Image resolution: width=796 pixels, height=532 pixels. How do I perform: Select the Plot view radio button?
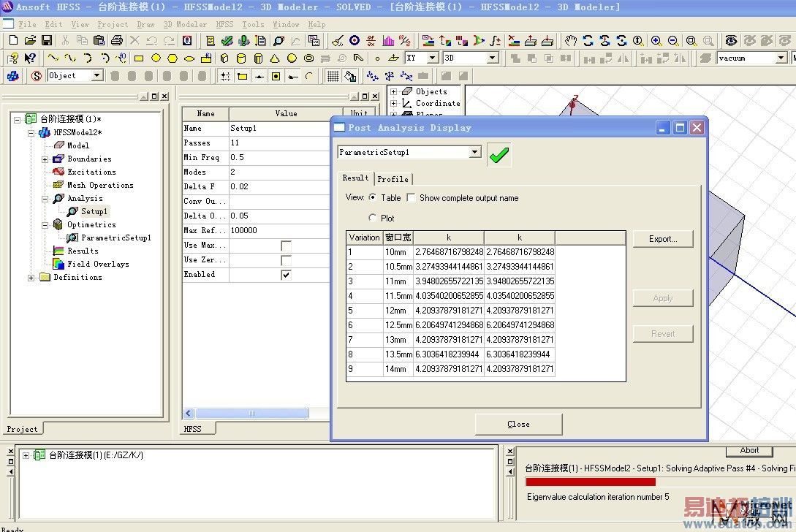(x=373, y=218)
